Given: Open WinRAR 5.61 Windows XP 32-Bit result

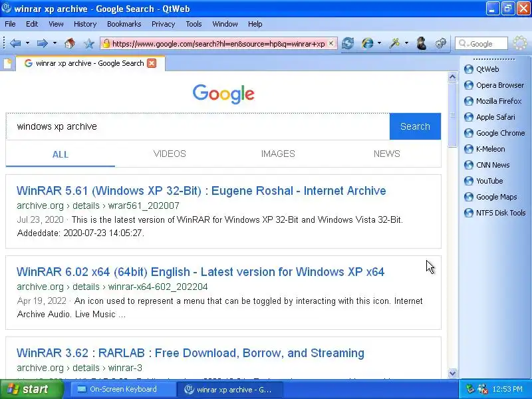Looking at the screenshot, I should point(201,191).
